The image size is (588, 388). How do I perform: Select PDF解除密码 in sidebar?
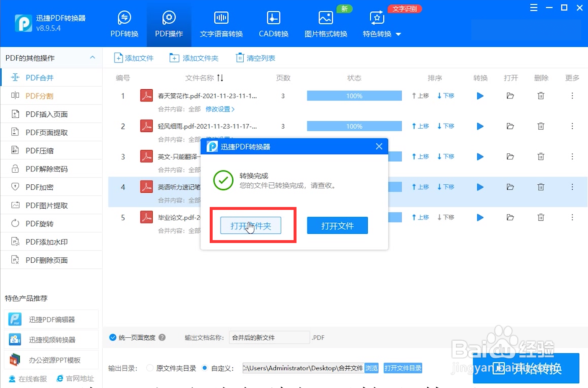click(x=51, y=169)
